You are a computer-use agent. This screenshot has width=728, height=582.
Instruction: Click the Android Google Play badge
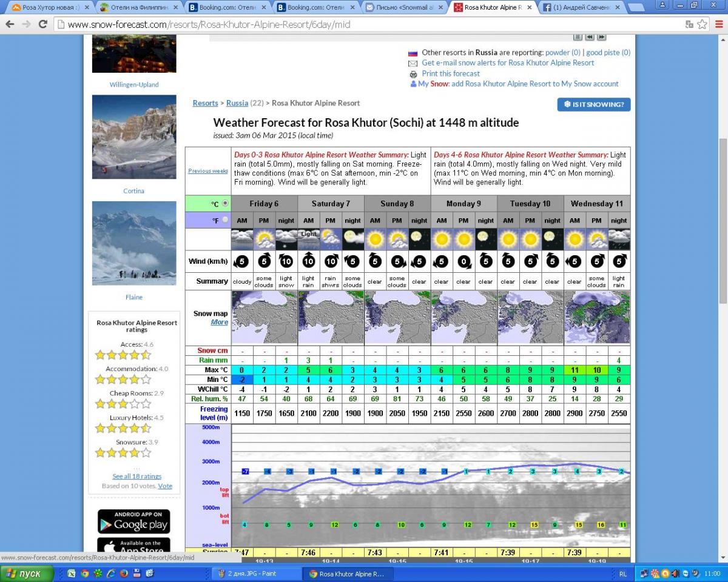pos(133,521)
